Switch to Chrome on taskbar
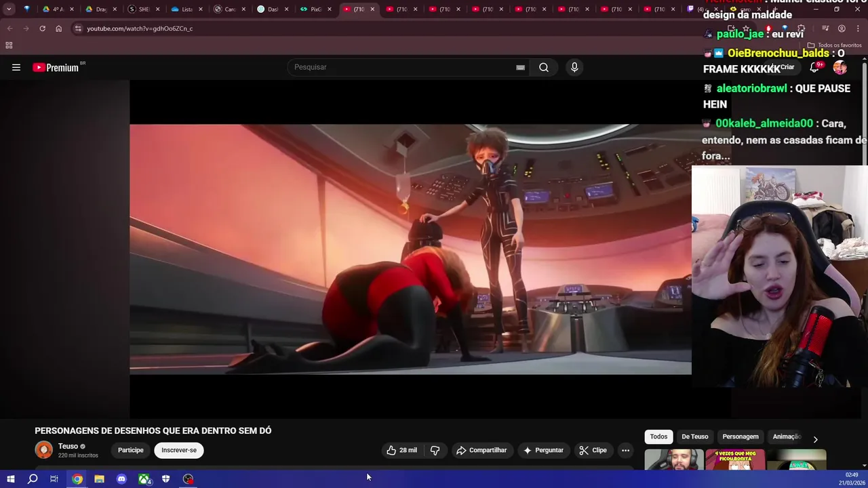The height and width of the screenshot is (488, 868). 77,479
